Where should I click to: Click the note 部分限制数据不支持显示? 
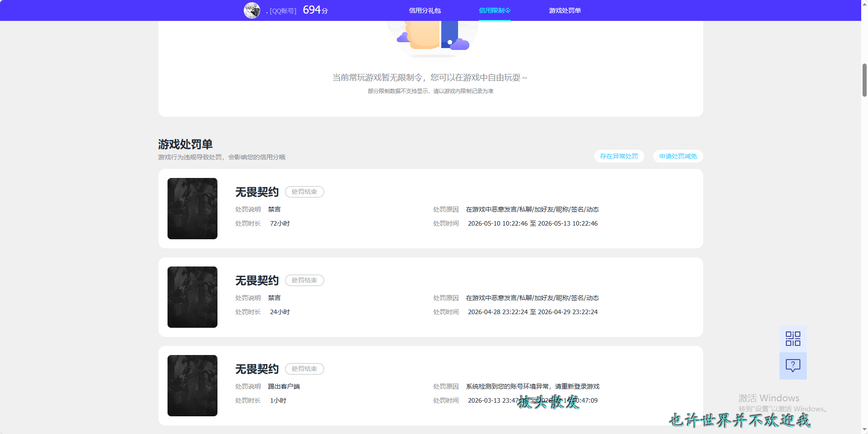click(430, 91)
